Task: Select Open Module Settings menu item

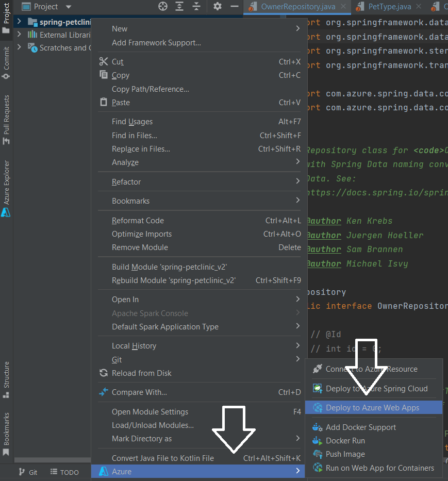Action: pos(199,412)
